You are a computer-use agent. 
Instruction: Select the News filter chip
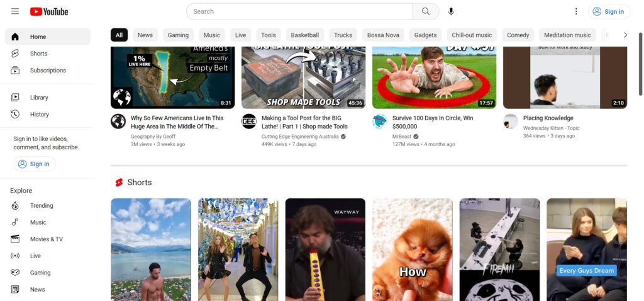coord(145,35)
